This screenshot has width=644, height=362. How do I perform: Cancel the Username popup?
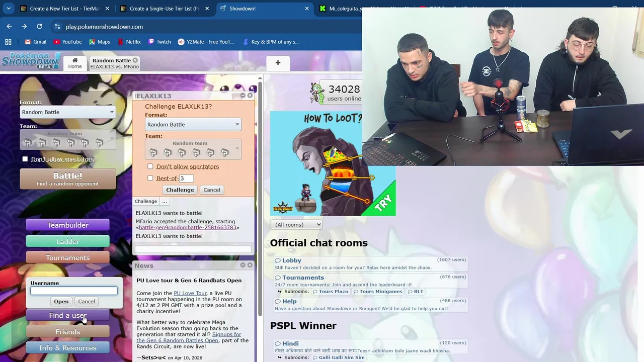(86, 301)
